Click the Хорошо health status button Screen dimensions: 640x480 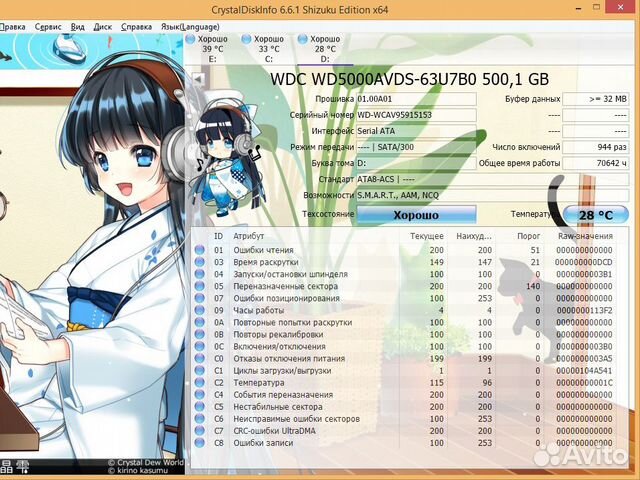coord(416,215)
